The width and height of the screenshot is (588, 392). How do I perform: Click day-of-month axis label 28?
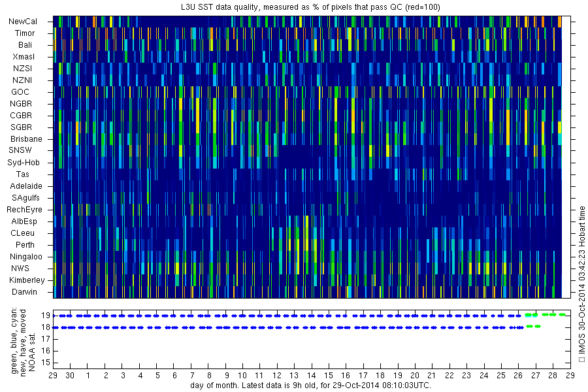click(x=553, y=376)
